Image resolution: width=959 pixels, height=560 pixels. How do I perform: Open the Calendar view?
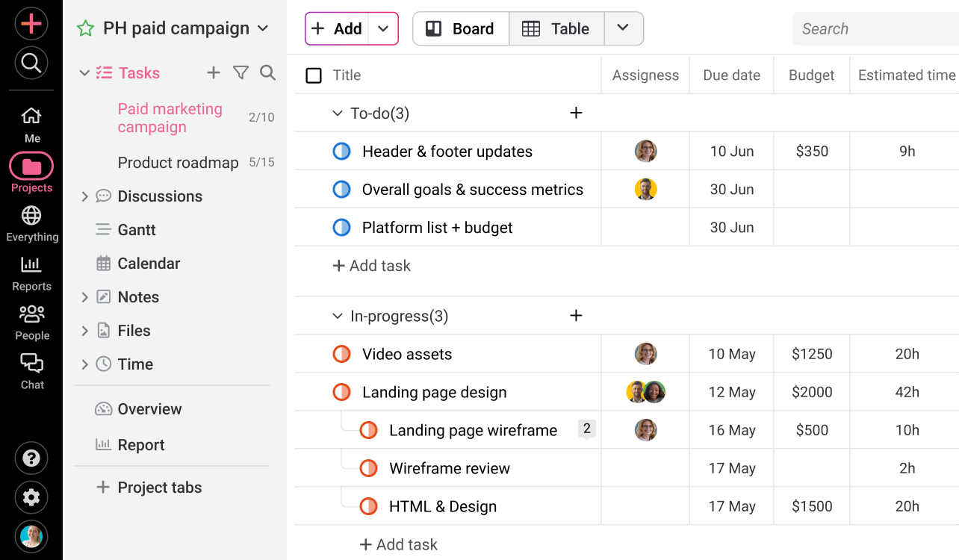coord(149,263)
